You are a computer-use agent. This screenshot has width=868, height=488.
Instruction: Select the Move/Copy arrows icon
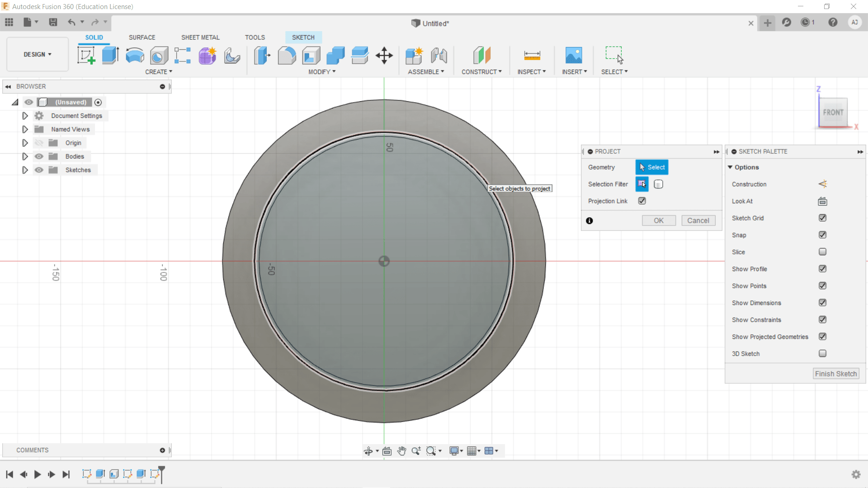(x=384, y=56)
